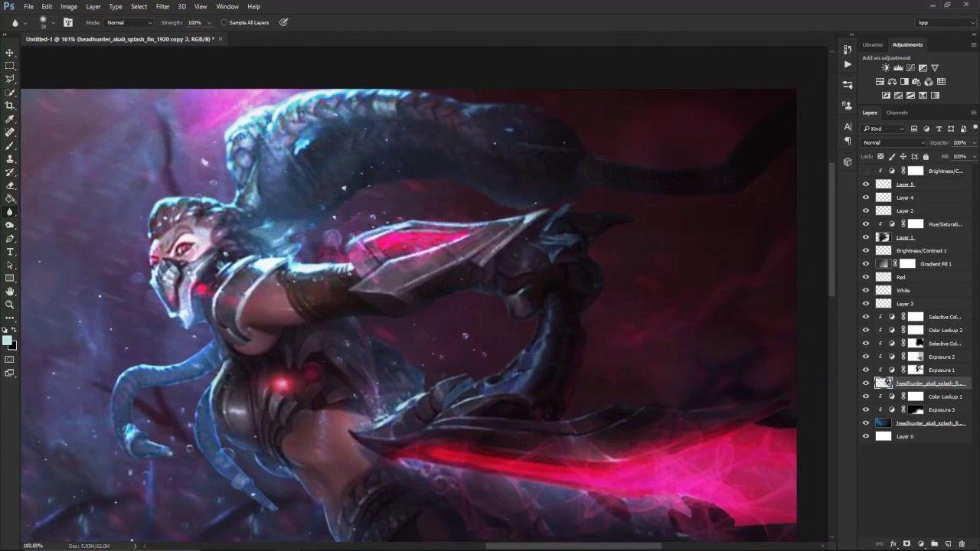Hide the Red layer
The height and width of the screenshot is (551, 980).
point(866,277)
